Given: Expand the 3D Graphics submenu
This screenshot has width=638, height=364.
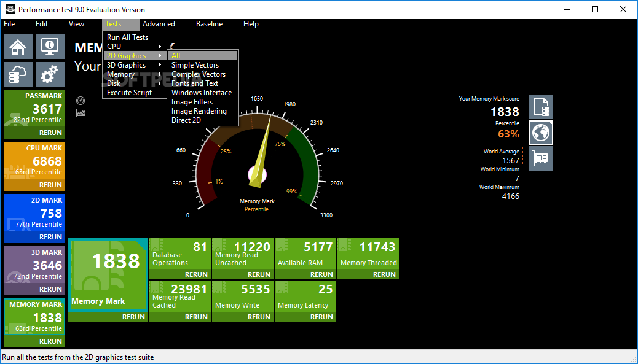Looking at the screenshot, I should (x=135, y=65).
